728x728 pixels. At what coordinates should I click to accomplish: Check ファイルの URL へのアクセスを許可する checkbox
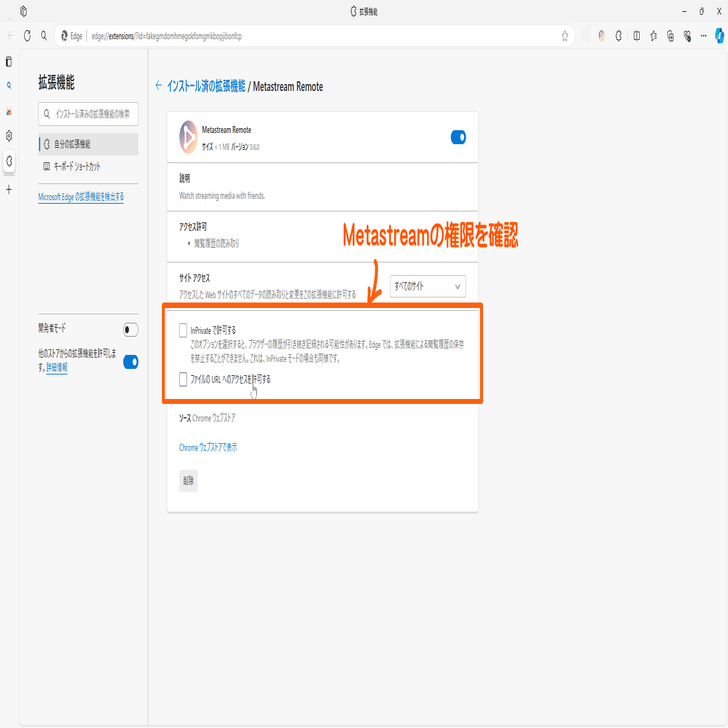click(x=183, y=379)
